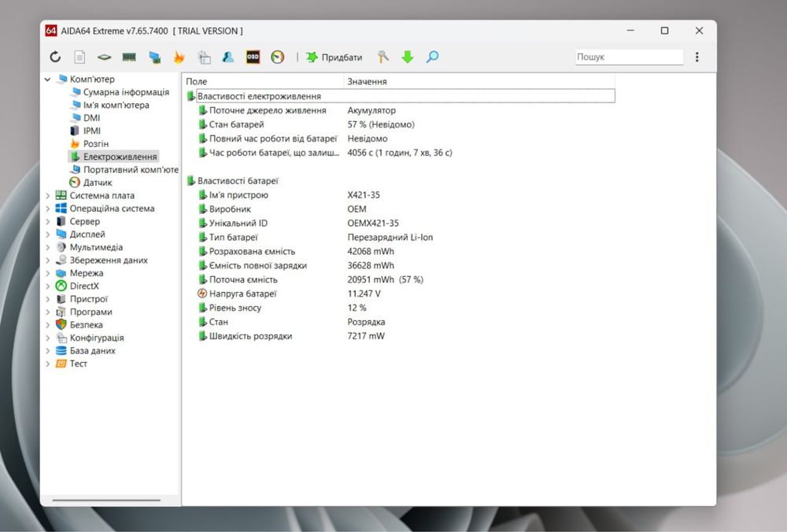Click the magnifier search icon
This screenshot has height=532, width=787.
click(432, 57)
